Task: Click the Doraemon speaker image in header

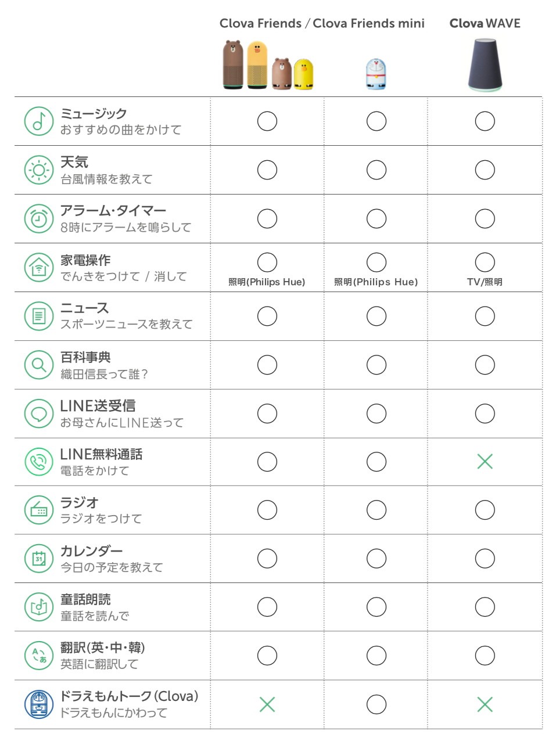Action: click(x=376, y=74)
